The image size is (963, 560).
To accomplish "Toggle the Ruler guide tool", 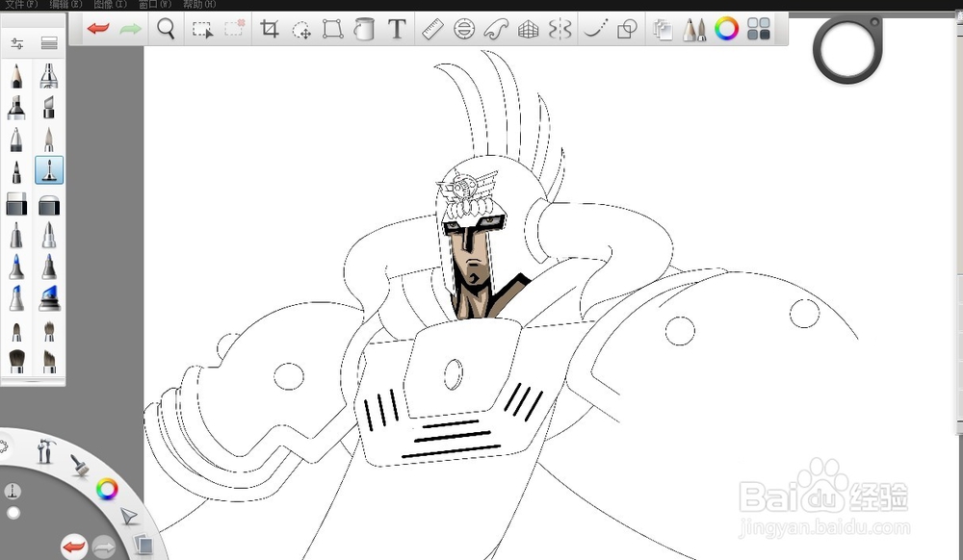I will 432,29.
